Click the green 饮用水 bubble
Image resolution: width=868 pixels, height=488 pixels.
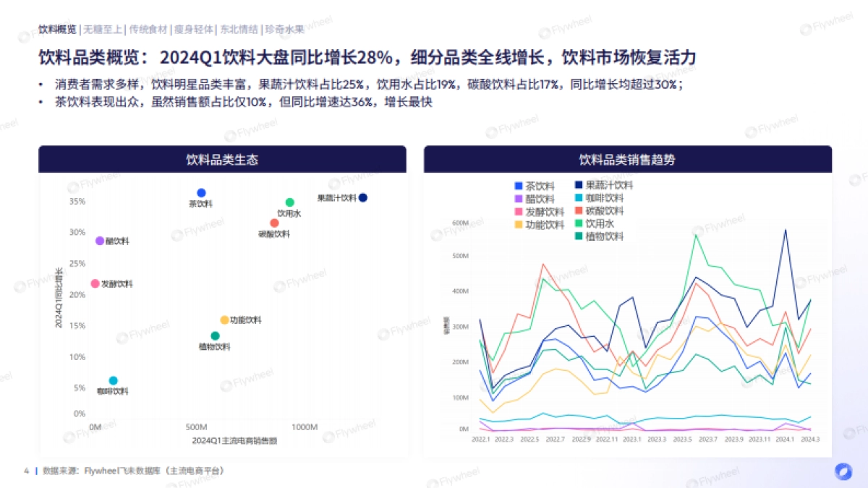tap(291, 202)
